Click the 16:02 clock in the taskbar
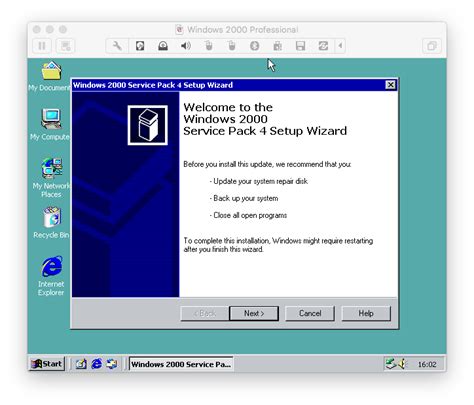 tap(427, 364)
